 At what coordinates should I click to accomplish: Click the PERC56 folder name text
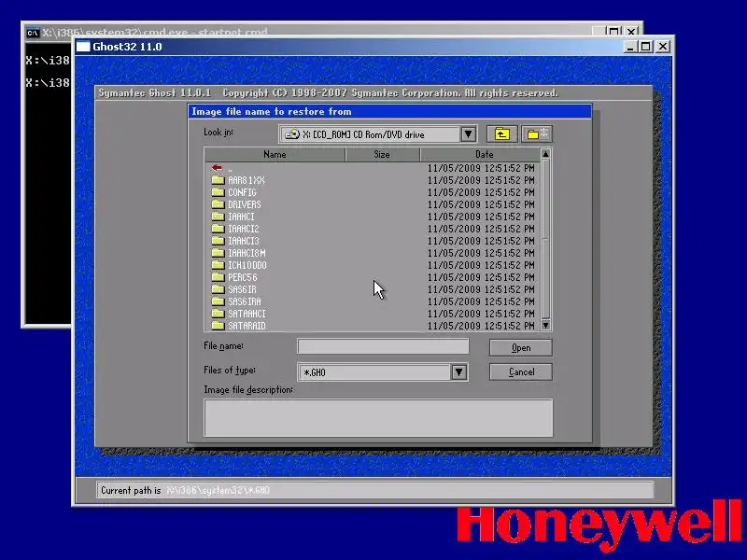243,277
